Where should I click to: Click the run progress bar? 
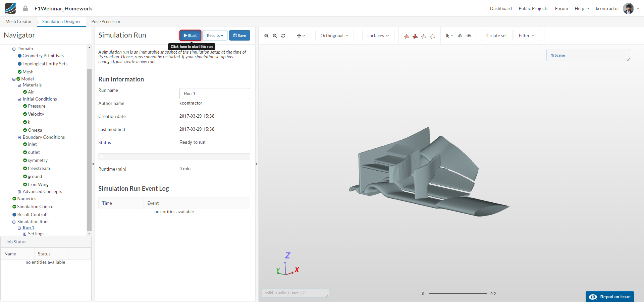[x=174, y=157]
